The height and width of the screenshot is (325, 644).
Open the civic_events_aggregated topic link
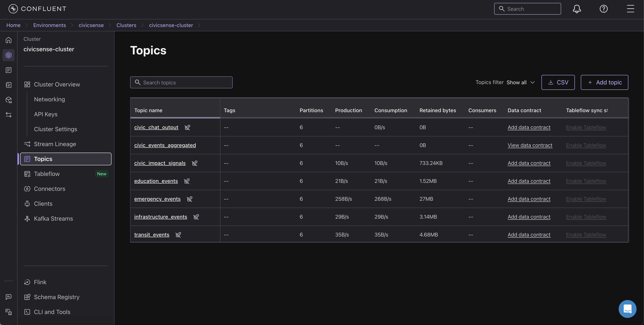pos(165,145)
